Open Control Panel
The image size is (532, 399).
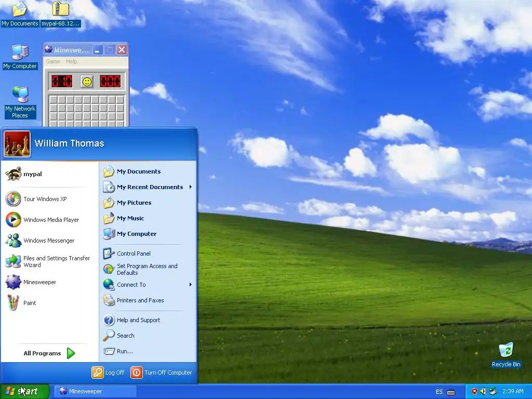click(148, 254)
